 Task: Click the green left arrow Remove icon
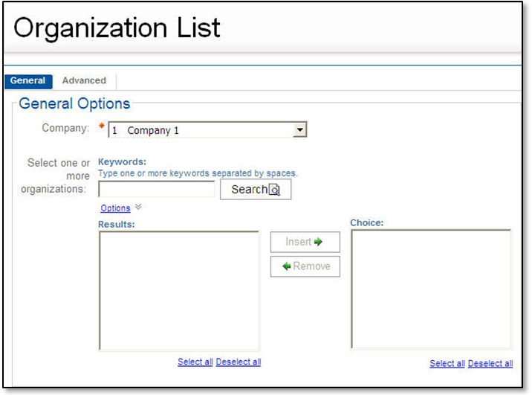pos(287,266)
